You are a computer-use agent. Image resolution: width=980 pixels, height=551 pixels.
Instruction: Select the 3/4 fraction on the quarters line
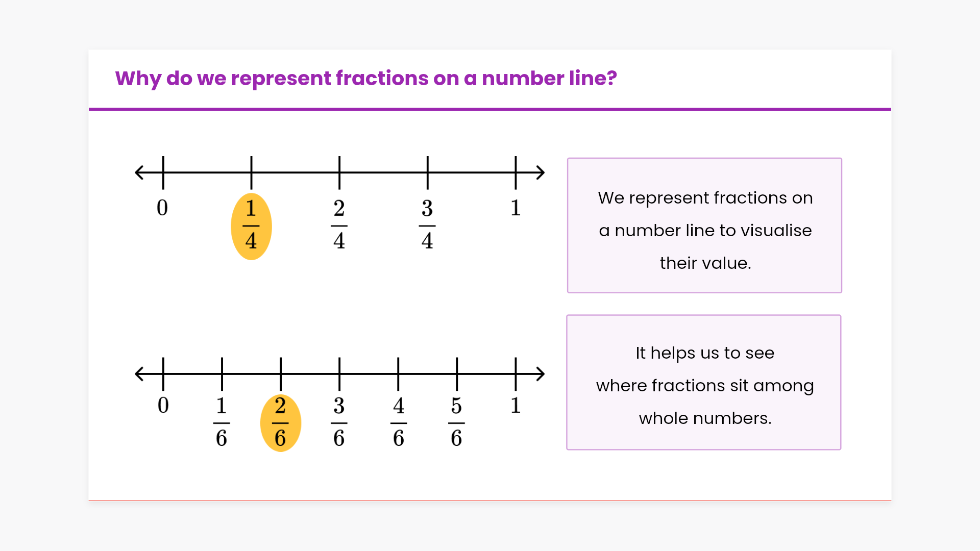pos(427,225)
